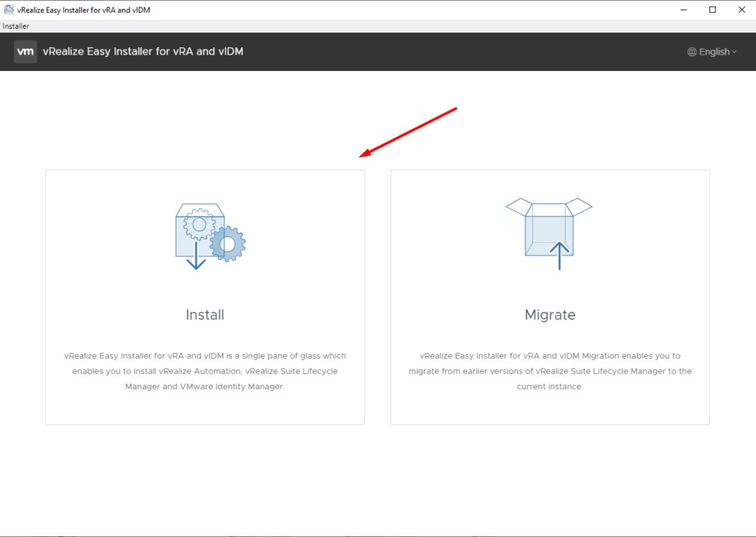Screen dimensions: 756x537
Task: Click the VMware vm logo
Action: click(x=26, y=52)
